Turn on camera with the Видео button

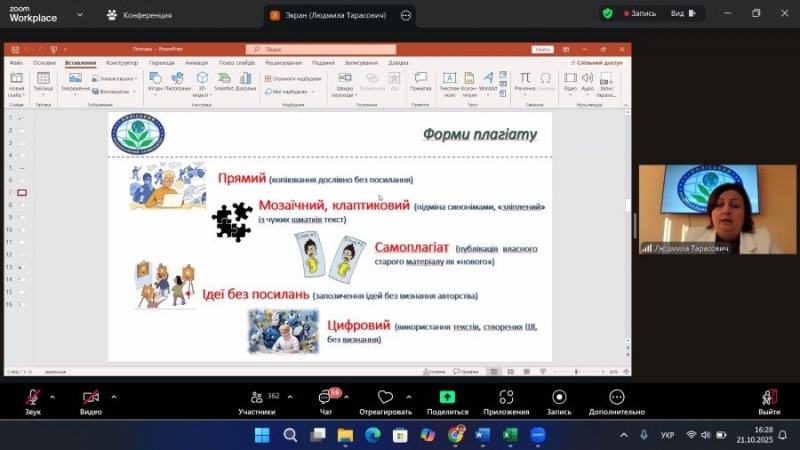tap(91, 397)
